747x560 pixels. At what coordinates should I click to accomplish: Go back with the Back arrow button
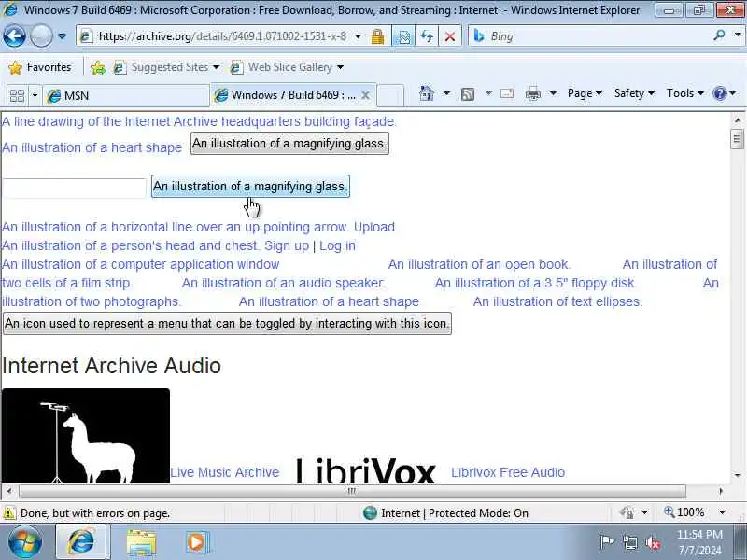14,36
